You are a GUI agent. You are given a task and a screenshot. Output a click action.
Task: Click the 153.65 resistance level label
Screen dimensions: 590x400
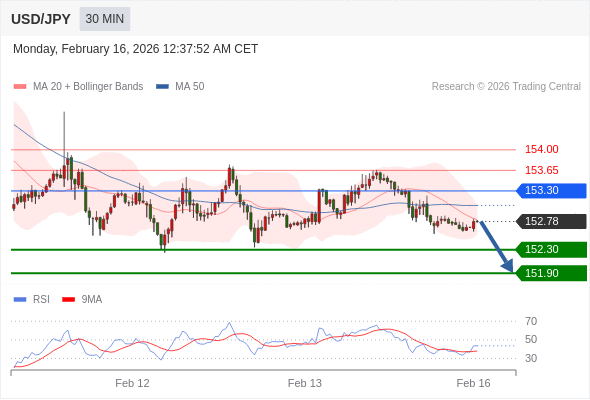click(541, 170)
